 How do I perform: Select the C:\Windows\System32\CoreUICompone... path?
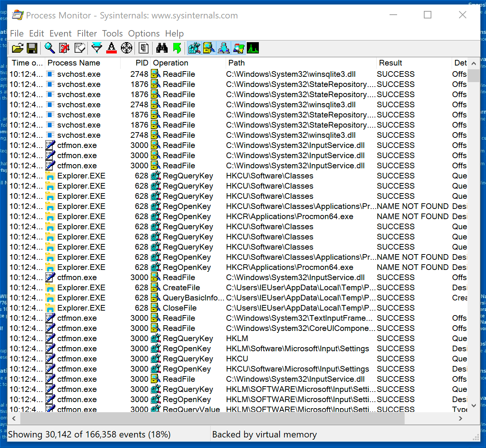[301, 328]
